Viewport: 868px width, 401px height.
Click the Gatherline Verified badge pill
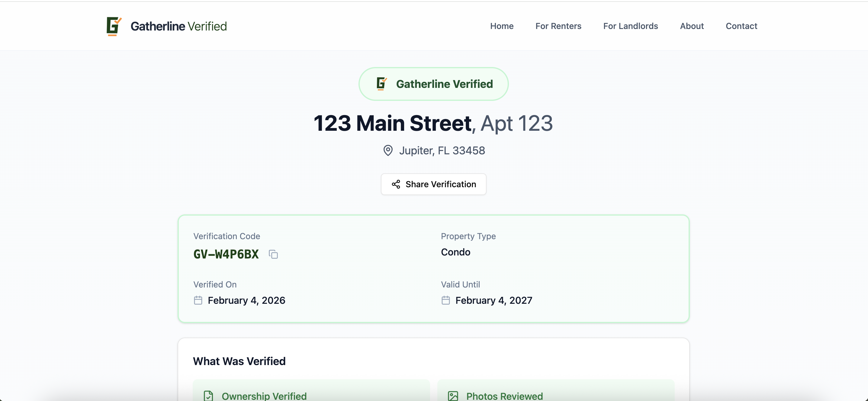tap(433, 84)
